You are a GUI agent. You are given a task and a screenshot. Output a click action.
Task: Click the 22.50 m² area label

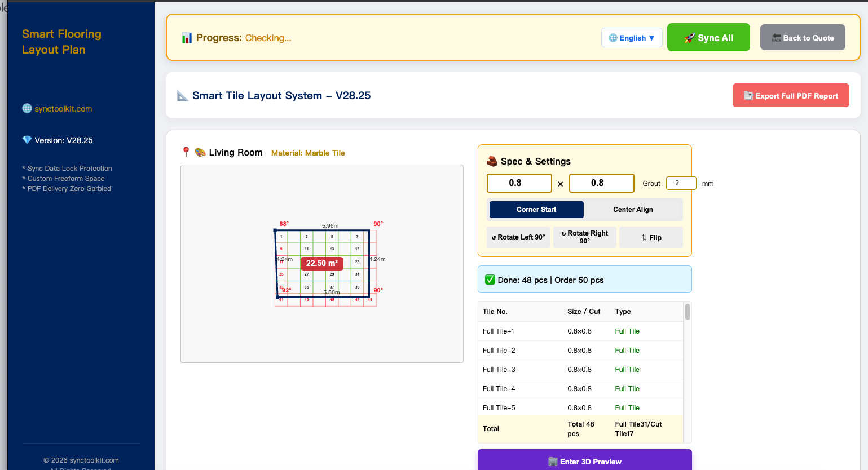(322, 263)
